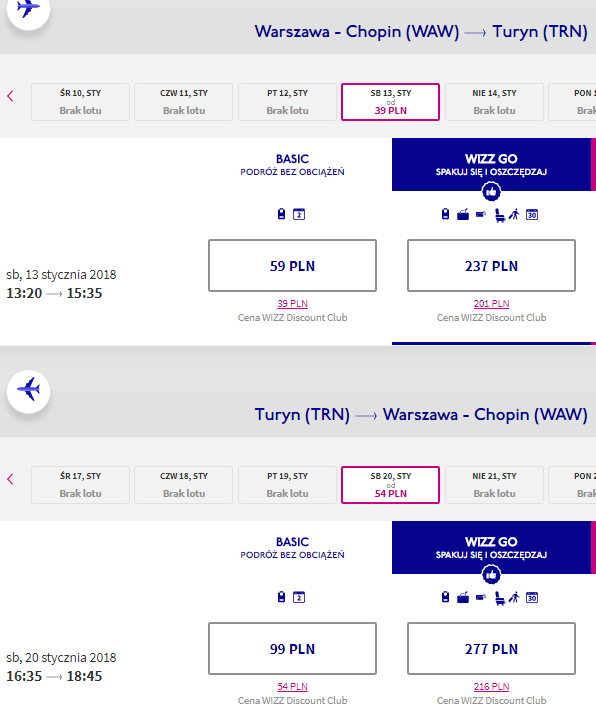
Task: Click the outbound WIZZ GO seat selection icon
Action: coord(499,215)
